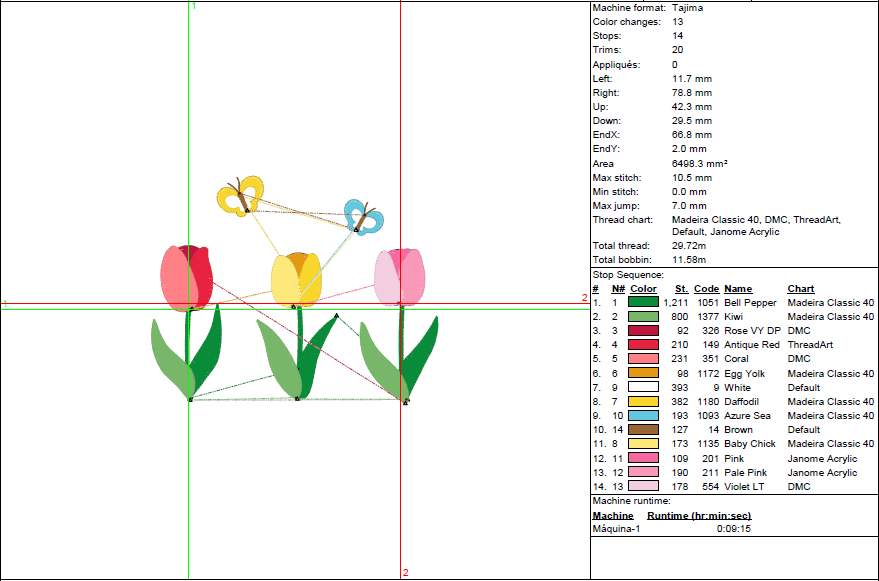Click the Name column header
Viewport: 879px width, 581px height.
pos(738,289)
